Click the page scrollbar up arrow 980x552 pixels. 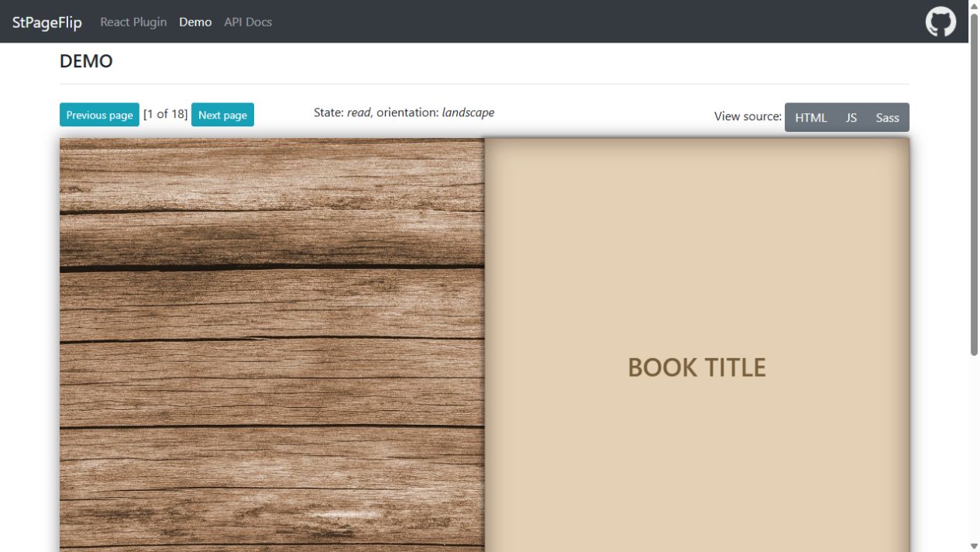tap(974, 6)
